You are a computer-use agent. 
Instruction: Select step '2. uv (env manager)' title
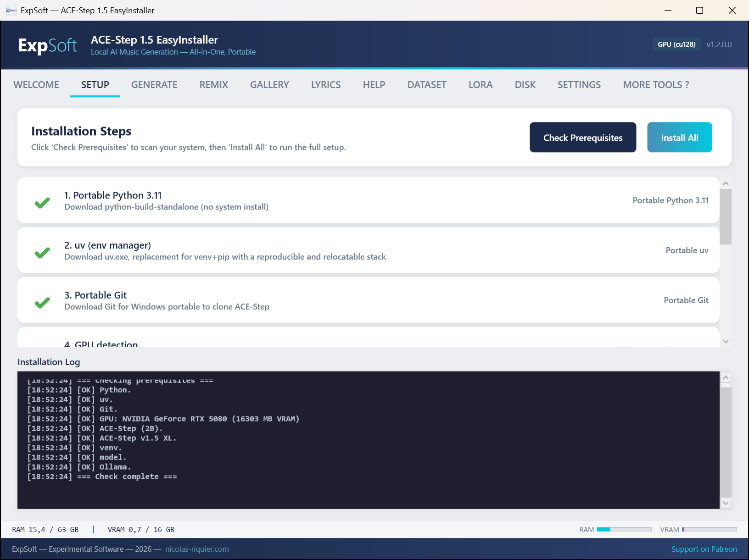pyautogui.click(x=107, y=245)
